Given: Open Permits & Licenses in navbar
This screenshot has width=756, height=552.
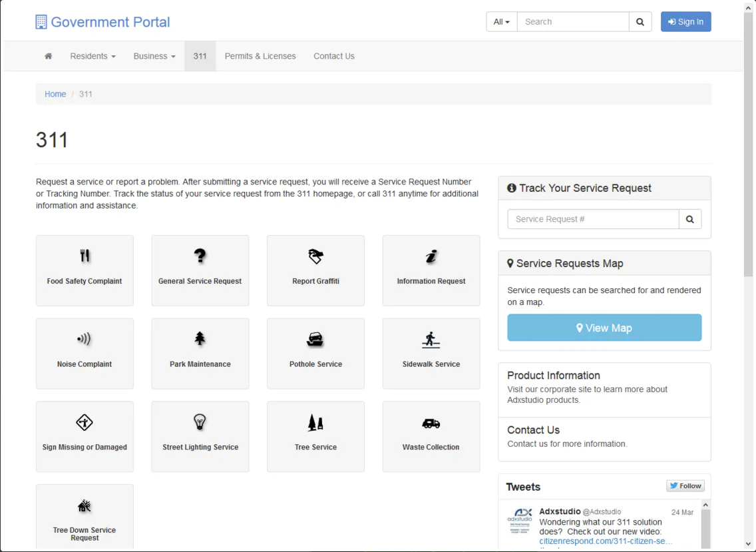Looking at the screenshot, I should click(x=260, y=56).
